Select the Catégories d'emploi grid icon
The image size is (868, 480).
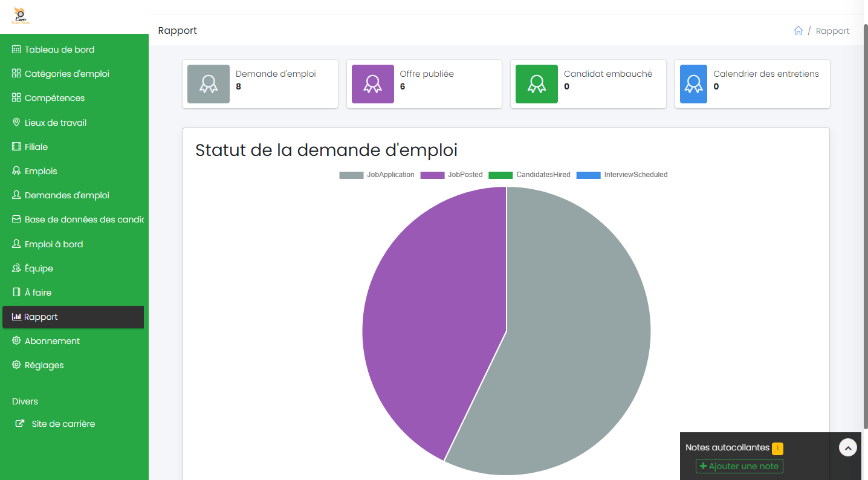(x=17, y=73)
